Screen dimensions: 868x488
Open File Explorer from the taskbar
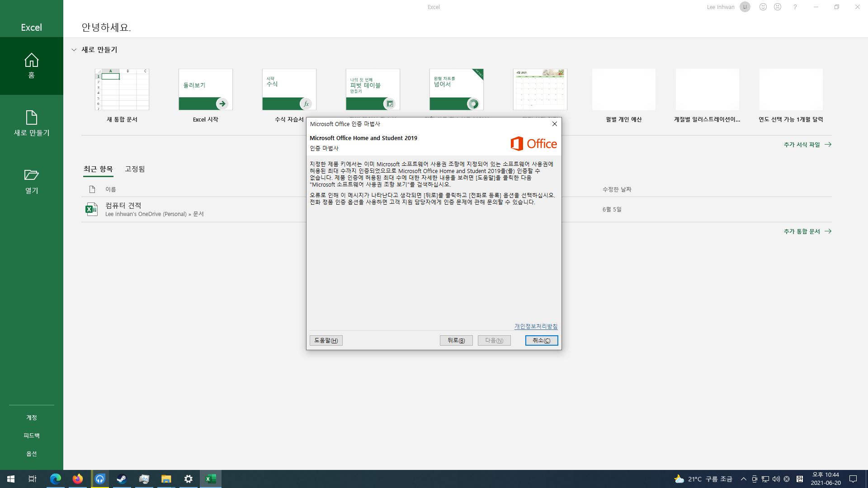[166, 479]
